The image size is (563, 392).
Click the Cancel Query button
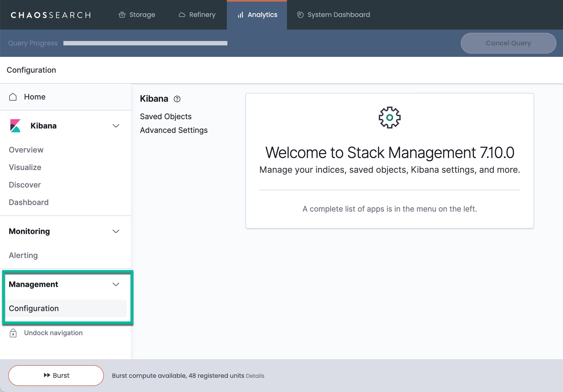[508, 43]
